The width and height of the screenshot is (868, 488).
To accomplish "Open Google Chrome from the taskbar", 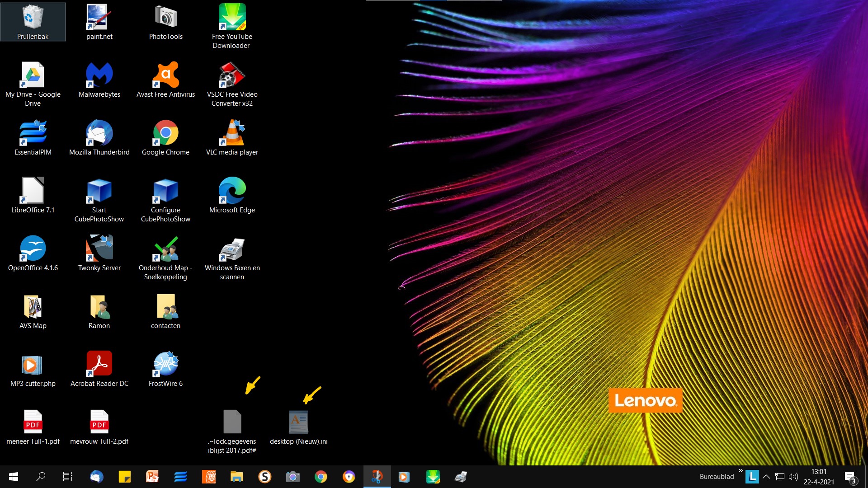I will [321, 477].
